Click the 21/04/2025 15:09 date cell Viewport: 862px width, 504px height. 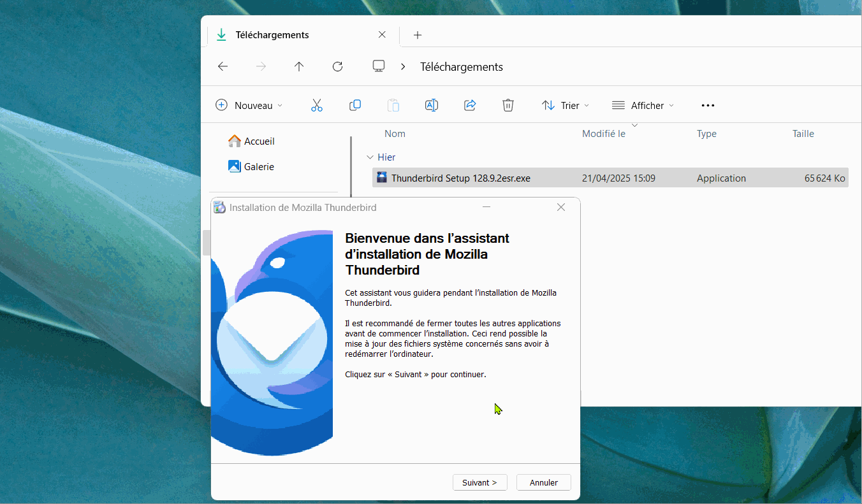618,178
